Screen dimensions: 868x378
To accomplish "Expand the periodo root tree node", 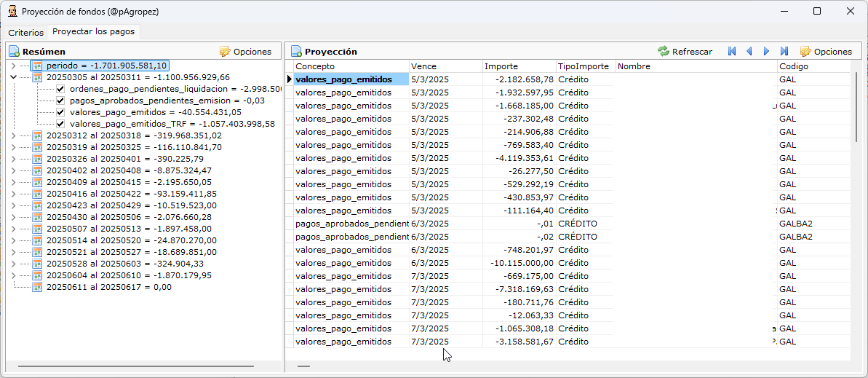I will coord(14,66).
